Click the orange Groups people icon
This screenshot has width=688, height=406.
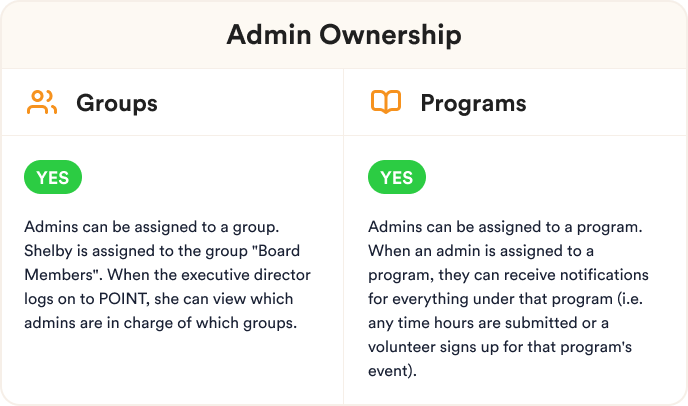coord(42,103)
